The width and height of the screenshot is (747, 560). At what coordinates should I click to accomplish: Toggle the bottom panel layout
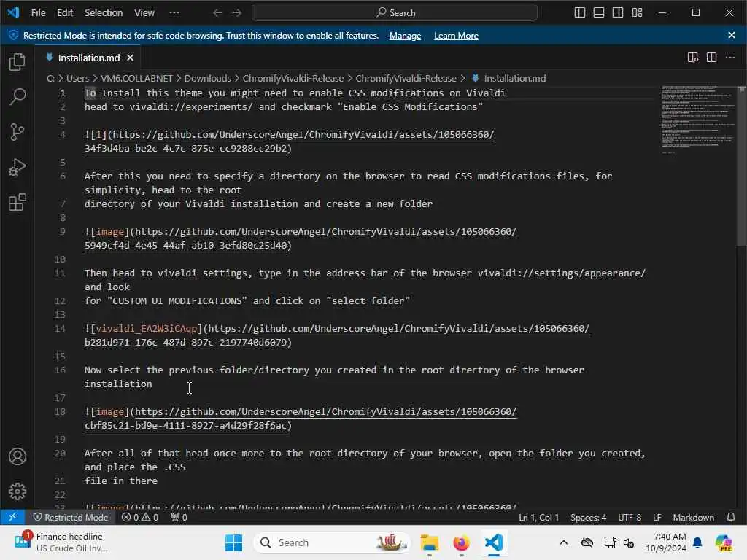(598, 13)
